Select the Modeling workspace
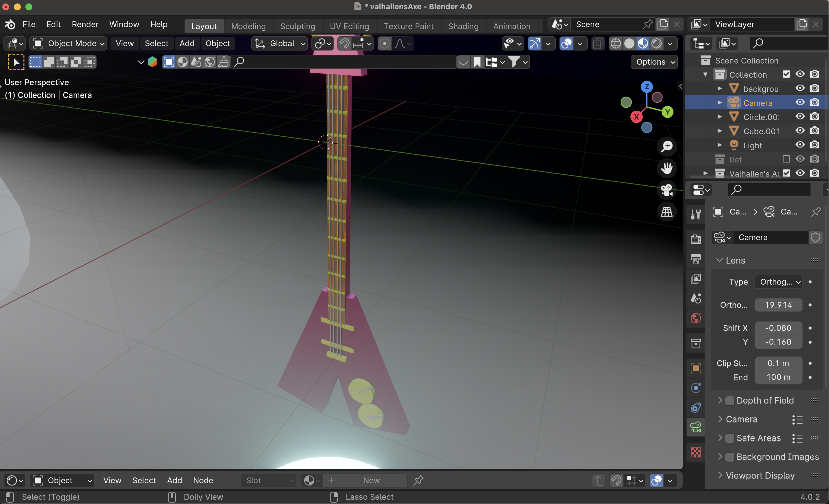Viewport: 829px width, 504px height. 248,26
